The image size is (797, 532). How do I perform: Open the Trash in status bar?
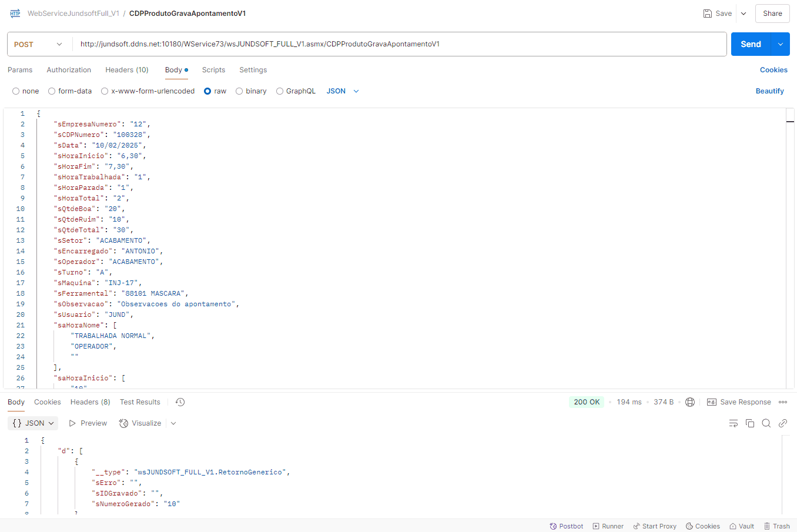click(x=776, y=526)
